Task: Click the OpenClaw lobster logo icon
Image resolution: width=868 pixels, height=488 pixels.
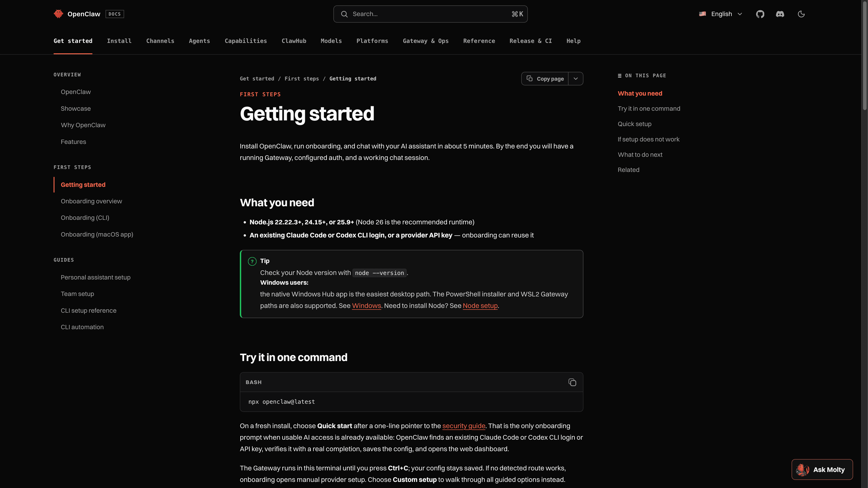Action: point(58,14)
